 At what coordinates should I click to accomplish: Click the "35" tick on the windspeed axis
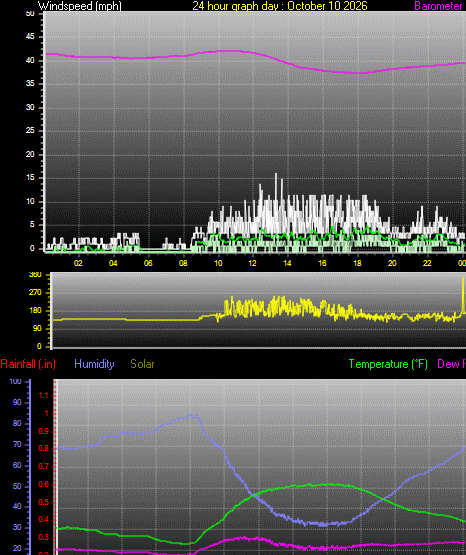[30, 84]
